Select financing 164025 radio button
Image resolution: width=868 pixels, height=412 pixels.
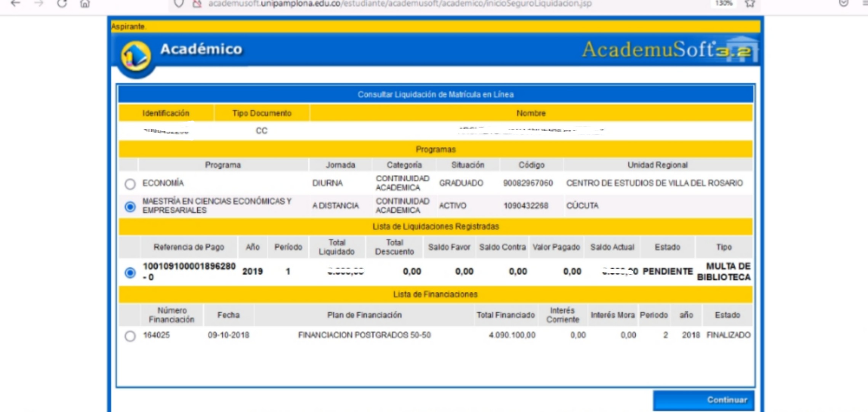130,336
